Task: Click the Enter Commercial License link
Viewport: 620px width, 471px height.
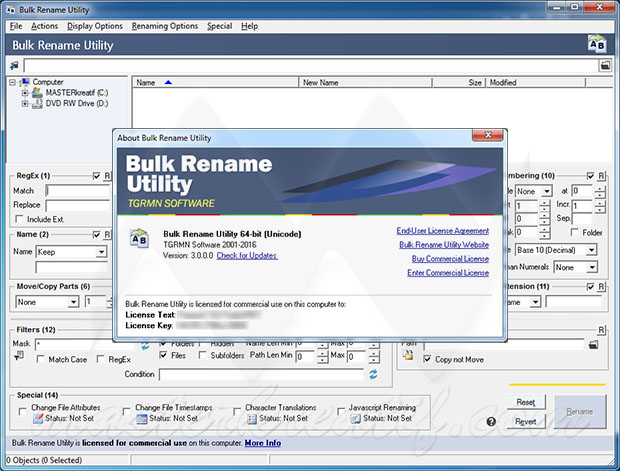Action: click(x=448, y=273)
